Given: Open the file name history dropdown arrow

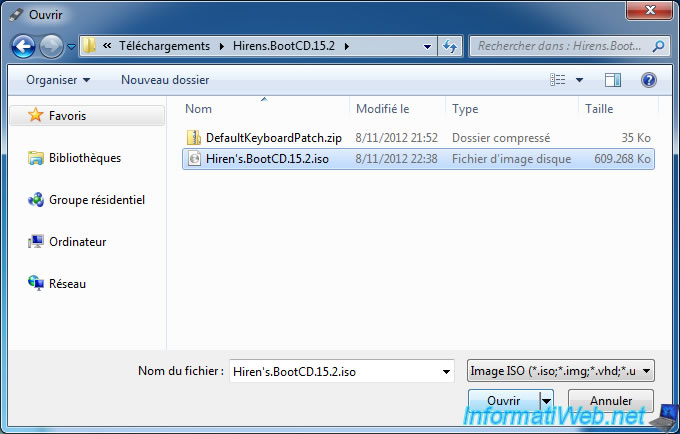Looking at the screenshot, I should (x=446, y=372).
